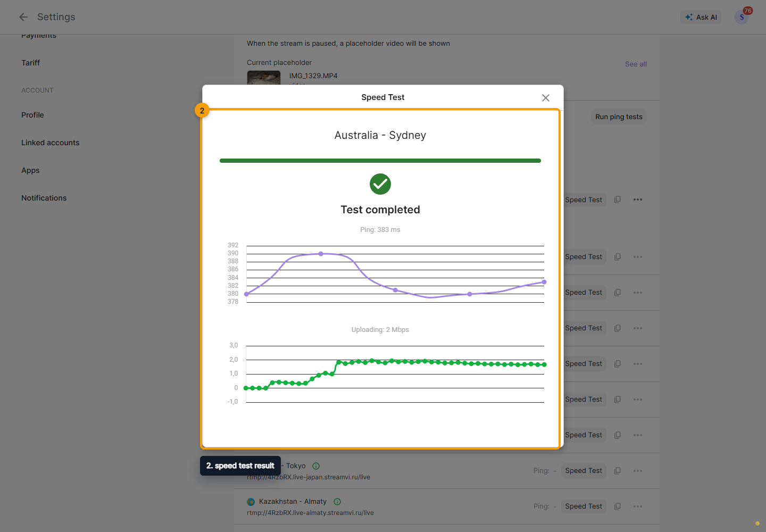Click the "Test completed" text

pyautogui.click(x=380, y=210)
